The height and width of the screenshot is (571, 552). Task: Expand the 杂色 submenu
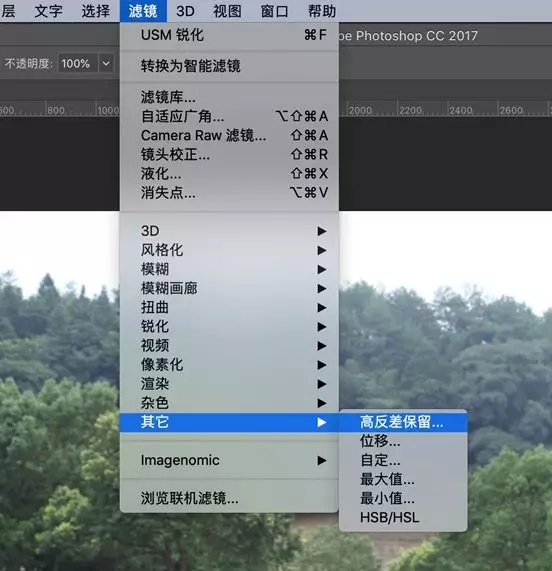[x=229, y=403]
